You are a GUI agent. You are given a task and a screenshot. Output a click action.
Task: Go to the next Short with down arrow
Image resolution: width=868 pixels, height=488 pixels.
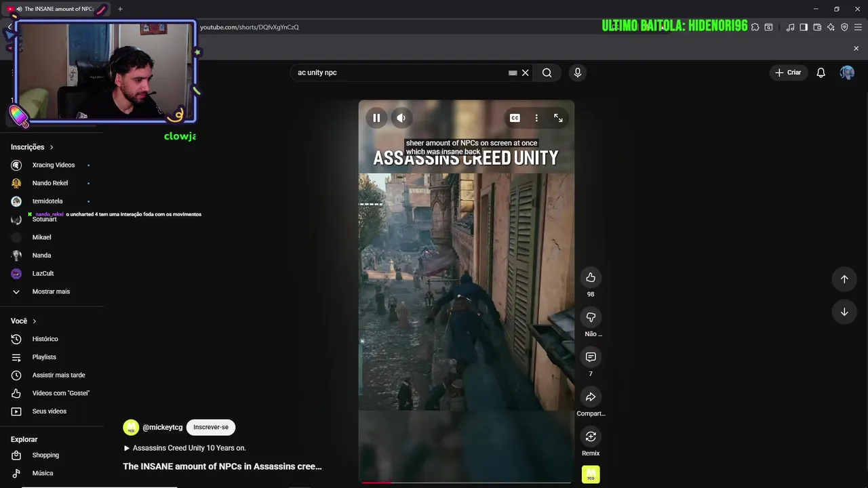(844, 312)
